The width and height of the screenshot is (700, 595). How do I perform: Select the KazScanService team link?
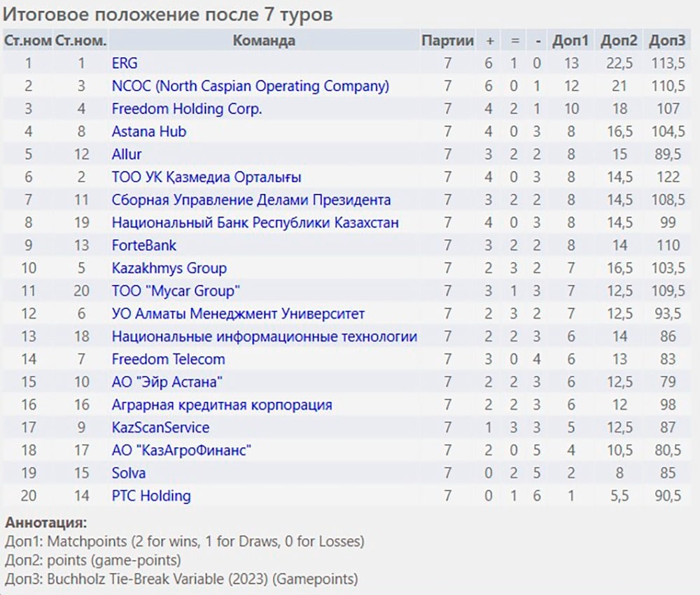pyautogui.click(x=160, y=428)
